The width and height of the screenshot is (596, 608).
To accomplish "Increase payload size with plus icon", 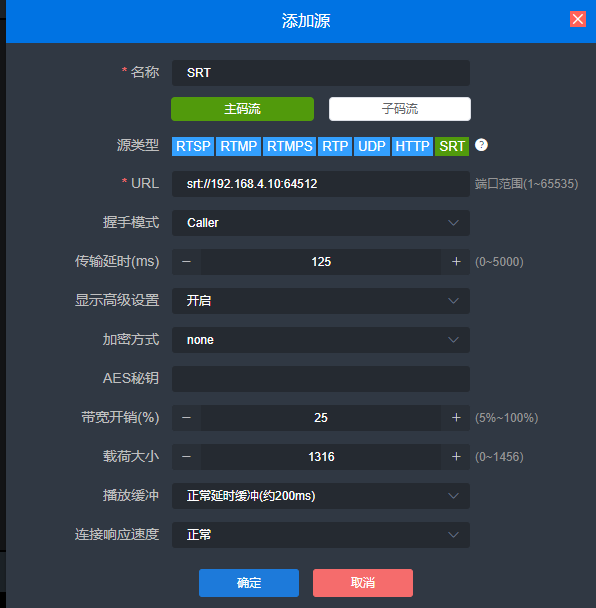I will [x=456, y=457].
